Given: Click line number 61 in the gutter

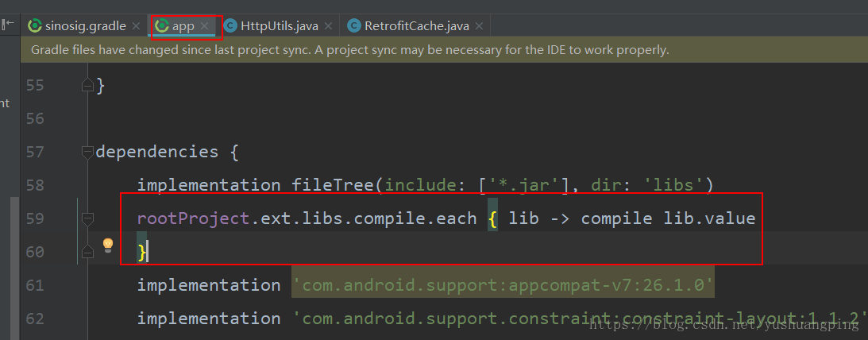Looking at the screenshot, I should (35, 285).
